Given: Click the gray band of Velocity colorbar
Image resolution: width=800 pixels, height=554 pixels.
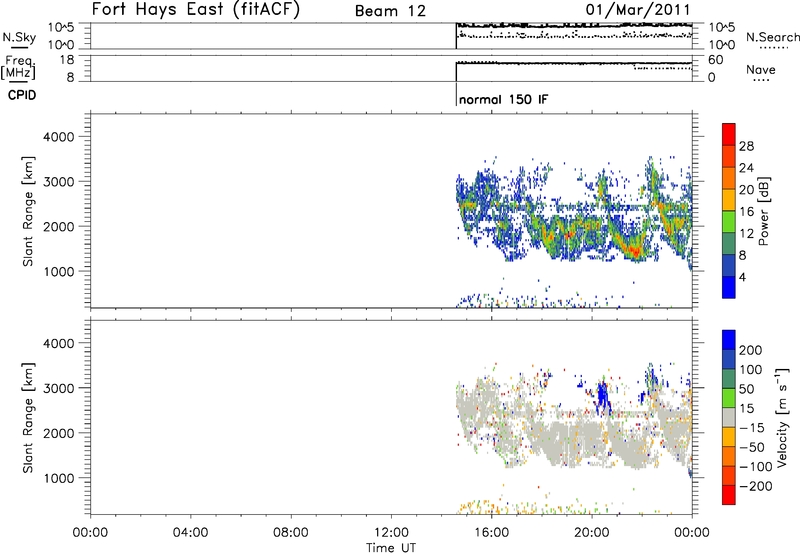Looking at the screenshot, I should (729, 418).
